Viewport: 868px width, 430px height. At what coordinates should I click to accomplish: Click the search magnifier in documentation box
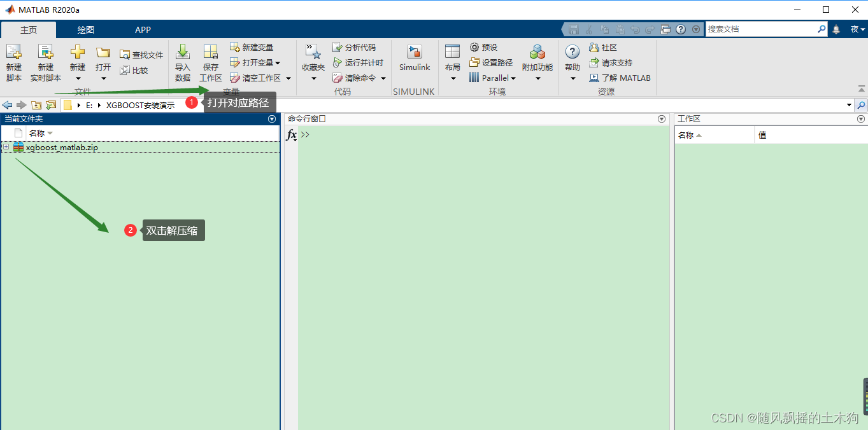coord(822,29)
